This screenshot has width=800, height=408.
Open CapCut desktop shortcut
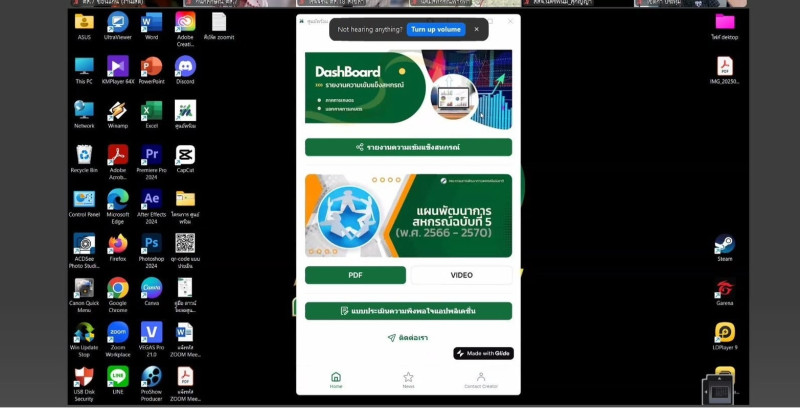[x=185, y=156]
